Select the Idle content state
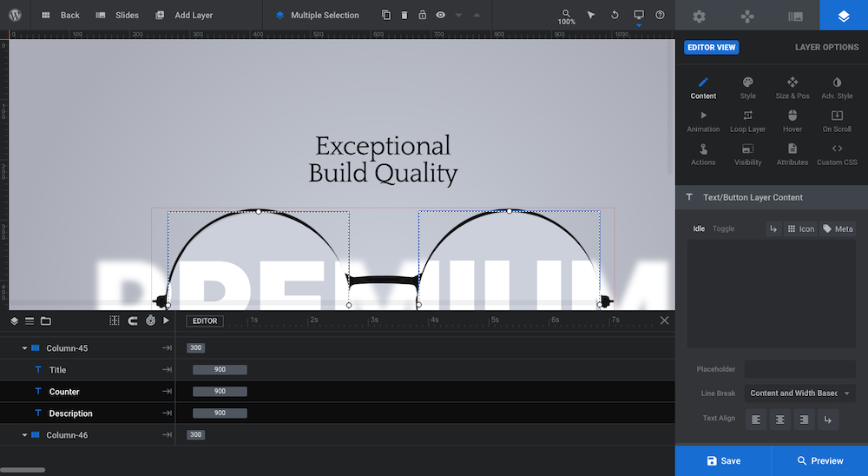Screen dimensions: 868x476 [x=699, y=228]
